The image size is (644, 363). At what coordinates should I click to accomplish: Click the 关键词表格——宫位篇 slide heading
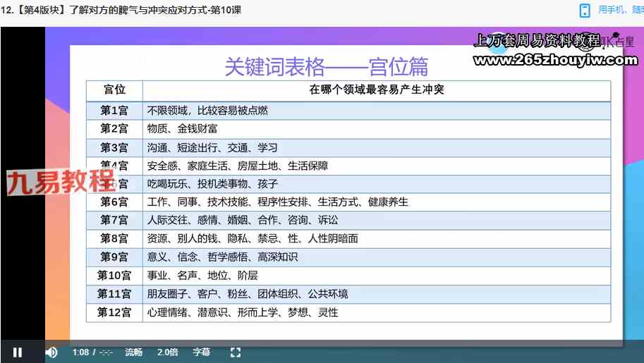(x=326, y=66)
